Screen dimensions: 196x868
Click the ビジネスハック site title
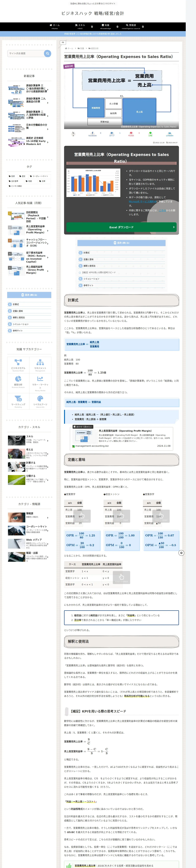click(x=93, y=13)
